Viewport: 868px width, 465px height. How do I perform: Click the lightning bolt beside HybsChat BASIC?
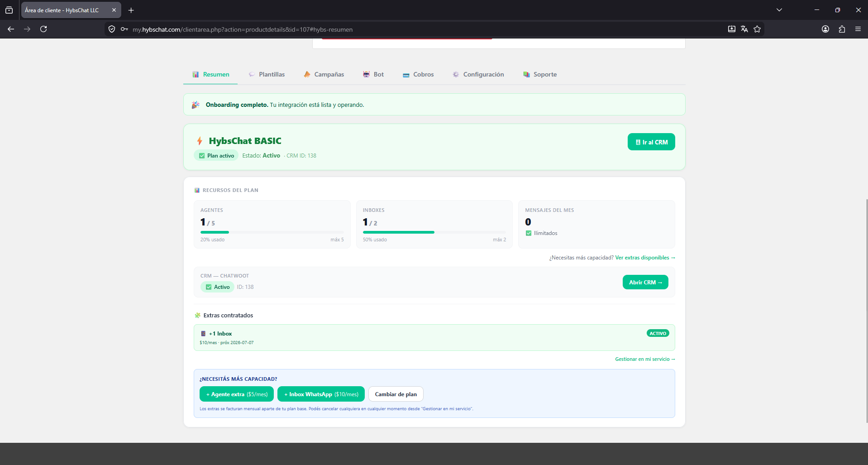coord(200,141)
